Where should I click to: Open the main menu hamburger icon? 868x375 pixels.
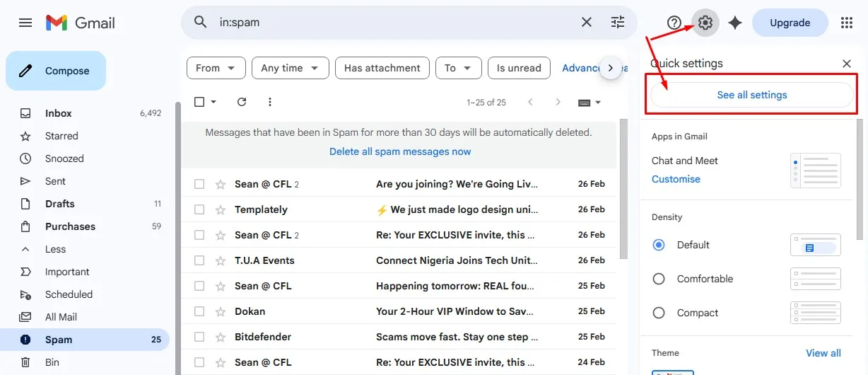[x=25, y=23]
